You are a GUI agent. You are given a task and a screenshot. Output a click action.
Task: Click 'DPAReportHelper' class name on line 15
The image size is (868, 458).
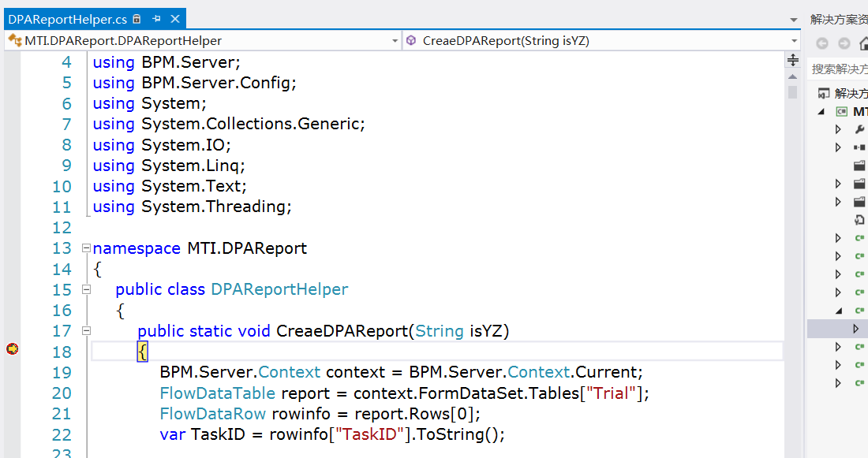[279, 289]
